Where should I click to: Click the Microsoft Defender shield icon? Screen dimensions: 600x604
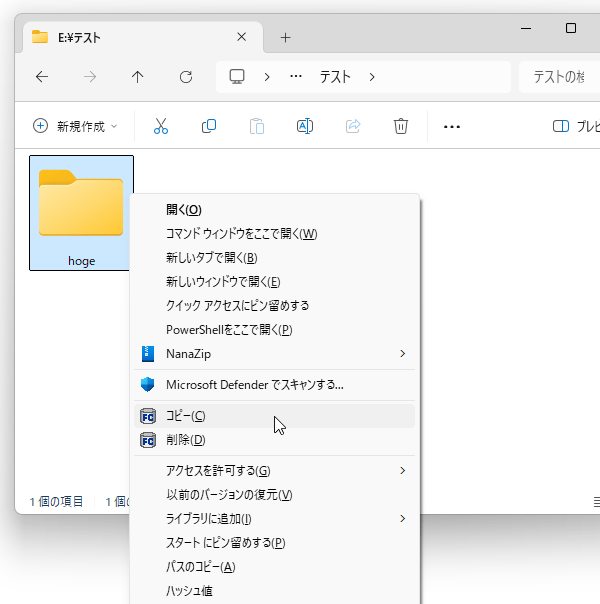click(x=147, y=384)
